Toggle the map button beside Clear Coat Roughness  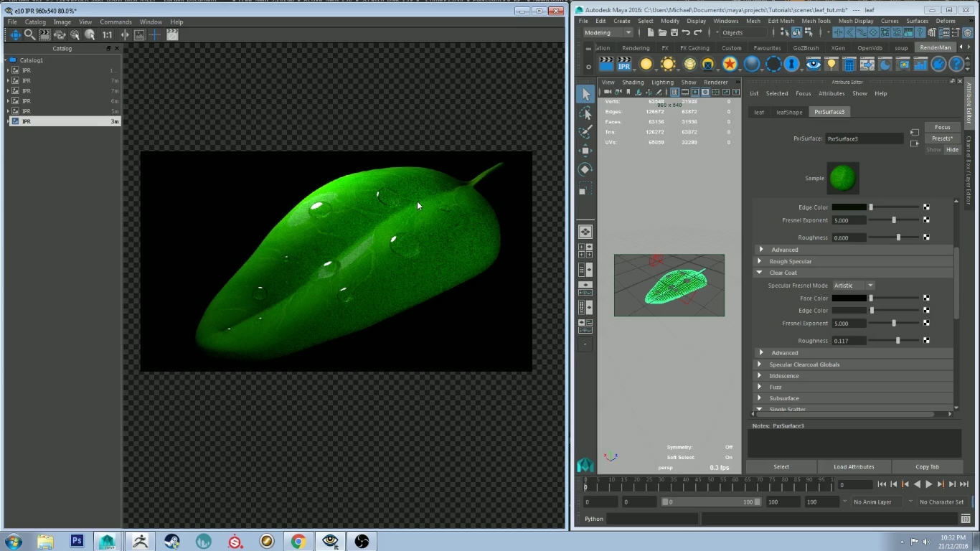[926, 341]
